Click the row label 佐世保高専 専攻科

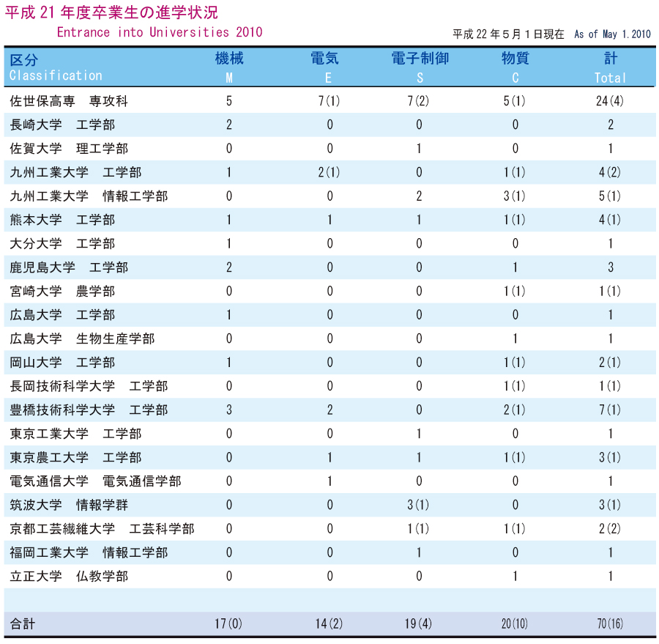coord(69,101)
